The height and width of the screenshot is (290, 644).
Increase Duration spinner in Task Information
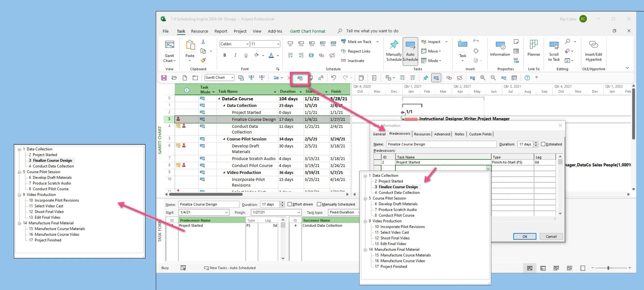tap(536, 143)
